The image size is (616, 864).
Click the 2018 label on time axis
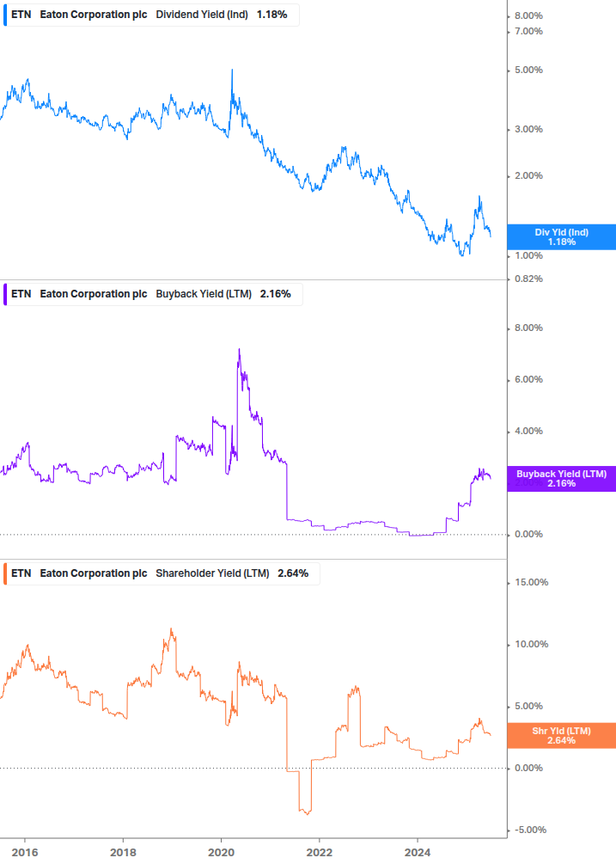pos(123,853)
